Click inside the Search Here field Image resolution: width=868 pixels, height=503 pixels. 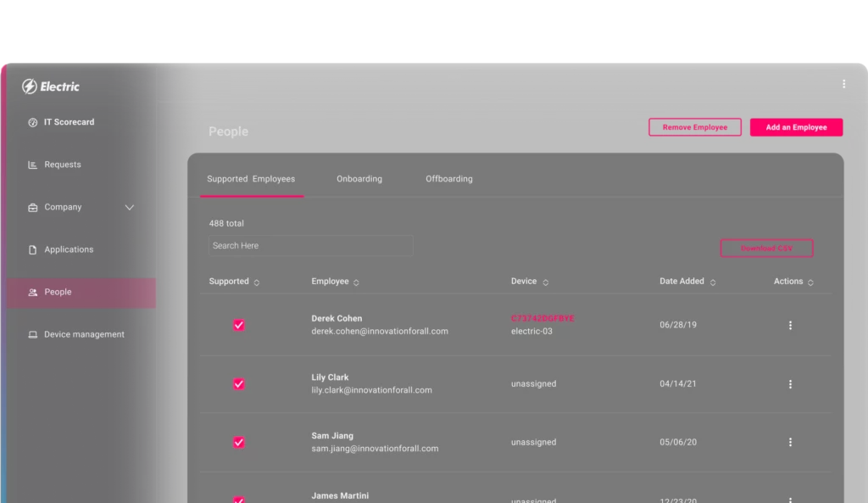(x=310, y=245)
